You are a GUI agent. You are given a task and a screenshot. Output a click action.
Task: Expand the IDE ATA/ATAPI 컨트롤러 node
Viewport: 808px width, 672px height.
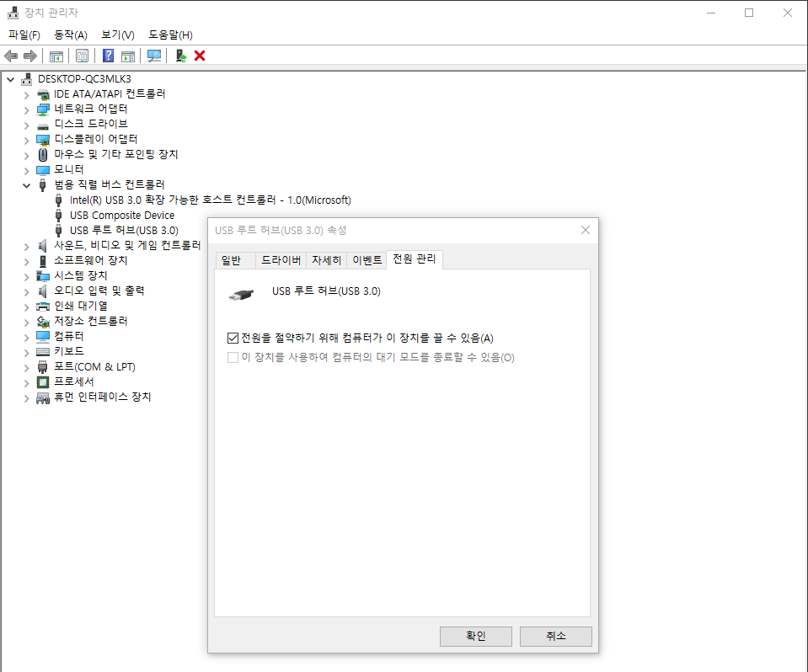(x=26, y=95)
